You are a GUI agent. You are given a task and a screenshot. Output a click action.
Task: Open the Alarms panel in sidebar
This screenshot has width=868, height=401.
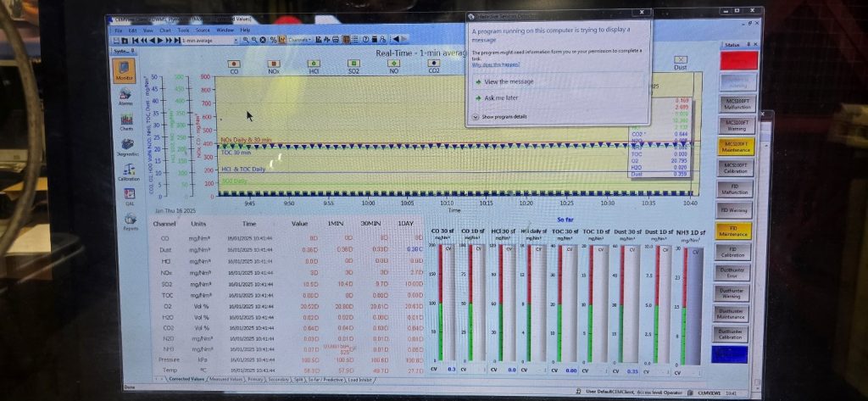(x=125, y=95)
